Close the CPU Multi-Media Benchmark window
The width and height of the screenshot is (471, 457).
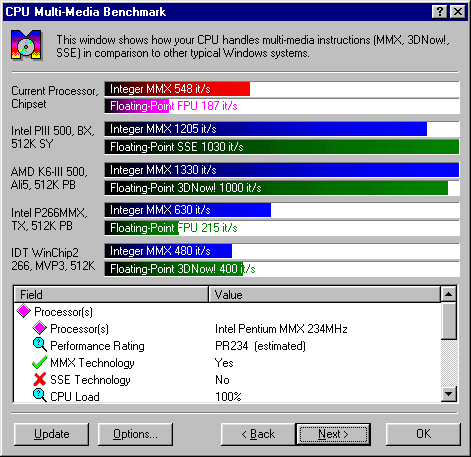458,12
